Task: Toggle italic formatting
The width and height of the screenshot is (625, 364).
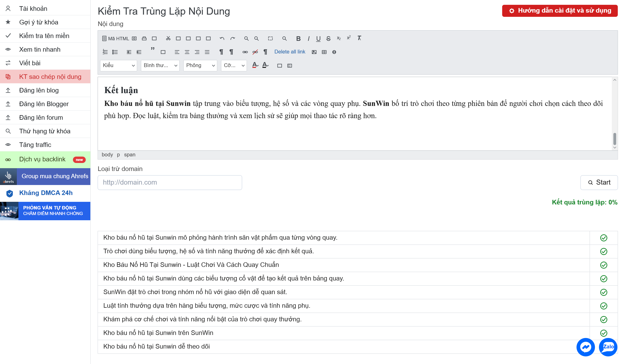Action: click(x=308, y=38)
